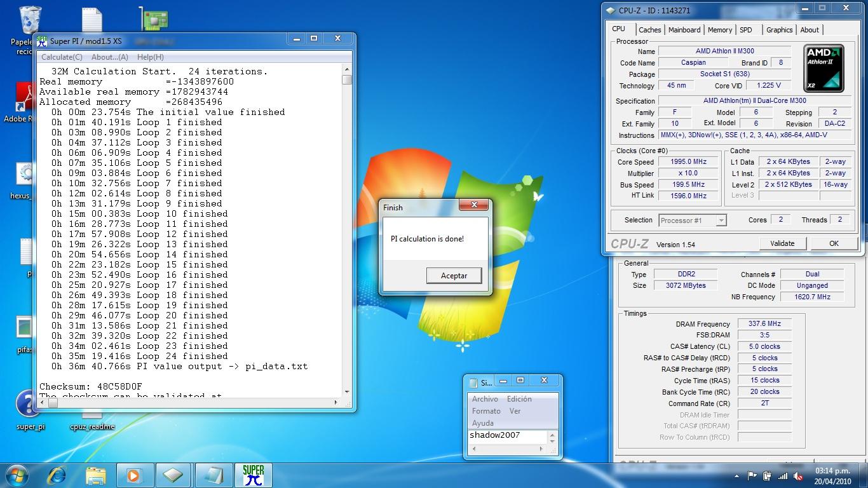
Task: Click the Loop 24 finished line
Action: [139, 356]
